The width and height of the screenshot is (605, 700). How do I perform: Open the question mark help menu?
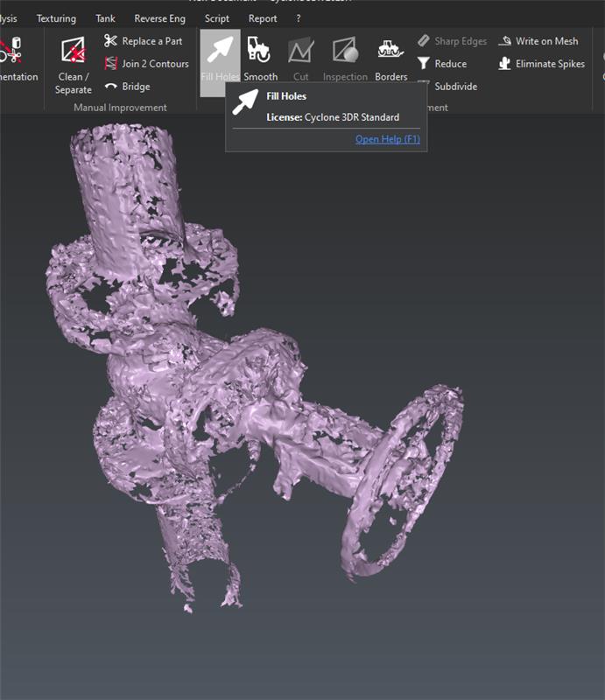(299, 18)
